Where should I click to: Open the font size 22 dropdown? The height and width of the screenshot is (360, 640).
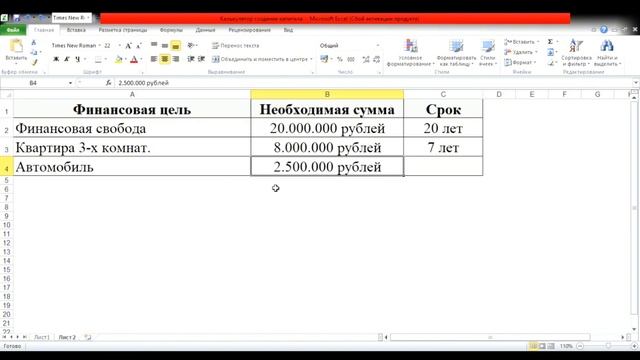[x=119, y=46]
